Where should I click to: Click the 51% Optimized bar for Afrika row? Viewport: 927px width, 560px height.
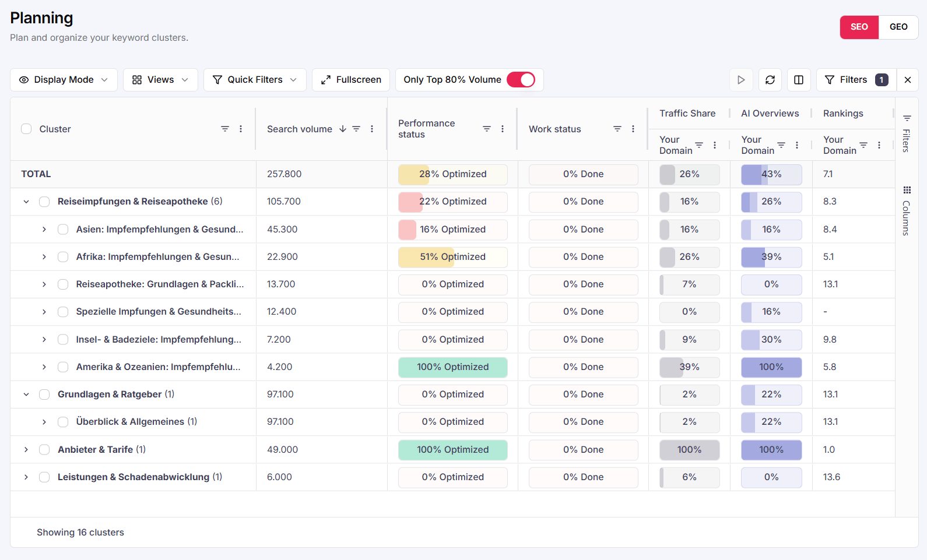(453, 257)
